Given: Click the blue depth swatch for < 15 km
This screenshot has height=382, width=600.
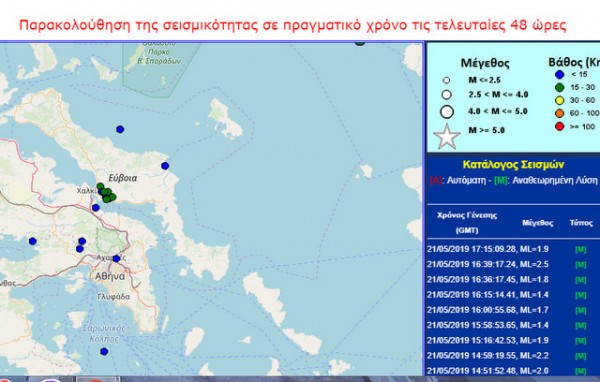Looking at the screenshot, I should coord(559,75).
